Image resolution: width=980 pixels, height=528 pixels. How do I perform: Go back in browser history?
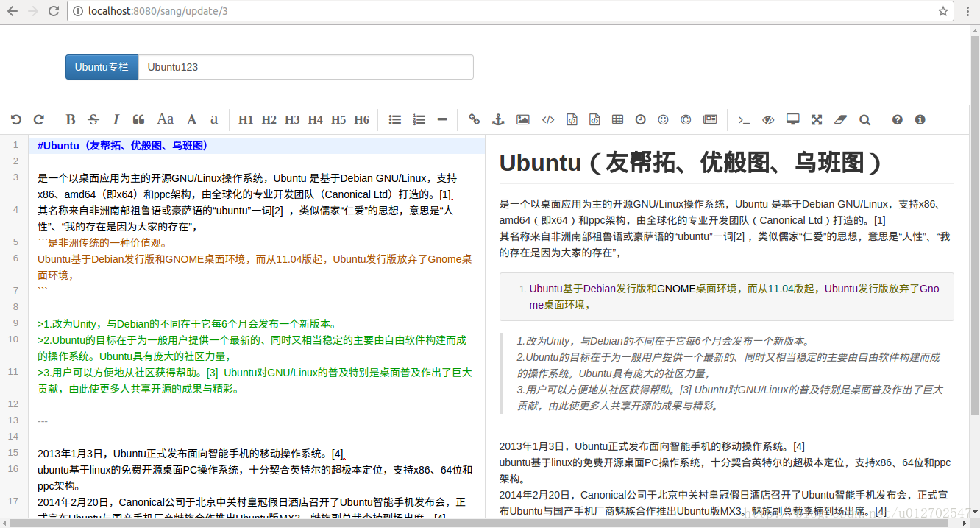point(13,11)
